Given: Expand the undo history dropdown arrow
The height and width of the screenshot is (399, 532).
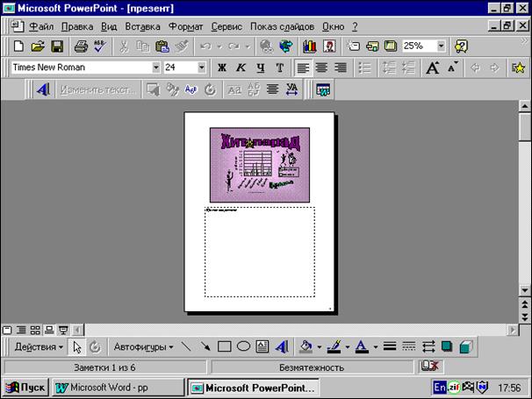Looking at the screenshot, I should [x=219, y=46].
